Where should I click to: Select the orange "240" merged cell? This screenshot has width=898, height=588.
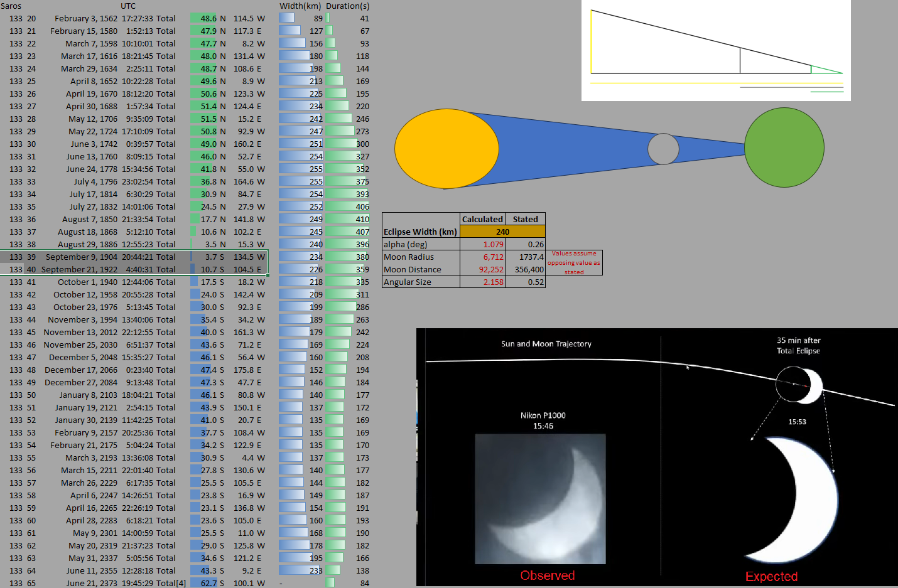coord(502,232)
